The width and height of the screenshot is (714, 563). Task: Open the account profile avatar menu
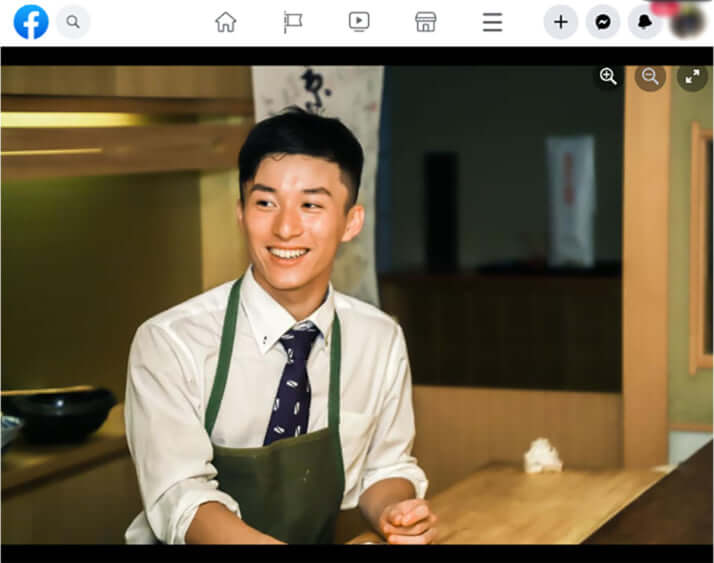click(x=688, y=23)
